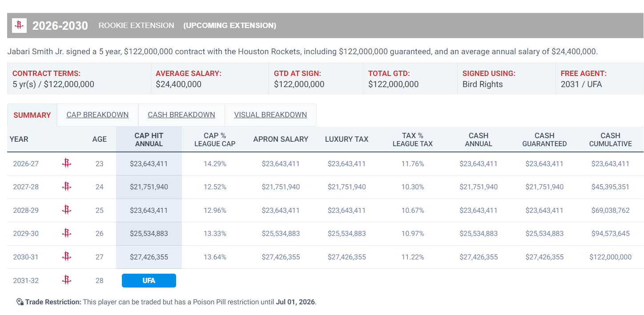The width and height of the screenshot is (644, 315).
Task: Click Rockets team icon in 2031-32 row
Action: coord(66,280)
